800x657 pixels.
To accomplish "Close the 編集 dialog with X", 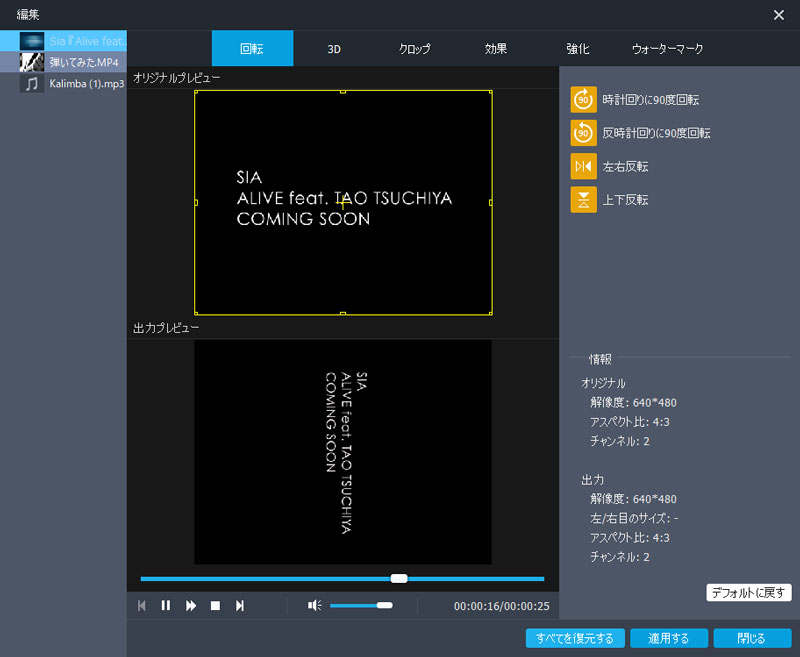I will [x=779, y=15].
